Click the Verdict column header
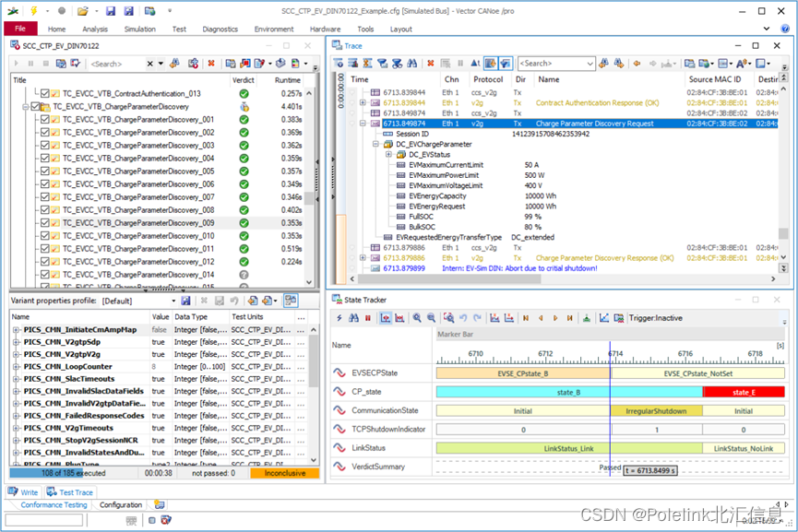Screen dimensions: 798x532 point(243,80)
